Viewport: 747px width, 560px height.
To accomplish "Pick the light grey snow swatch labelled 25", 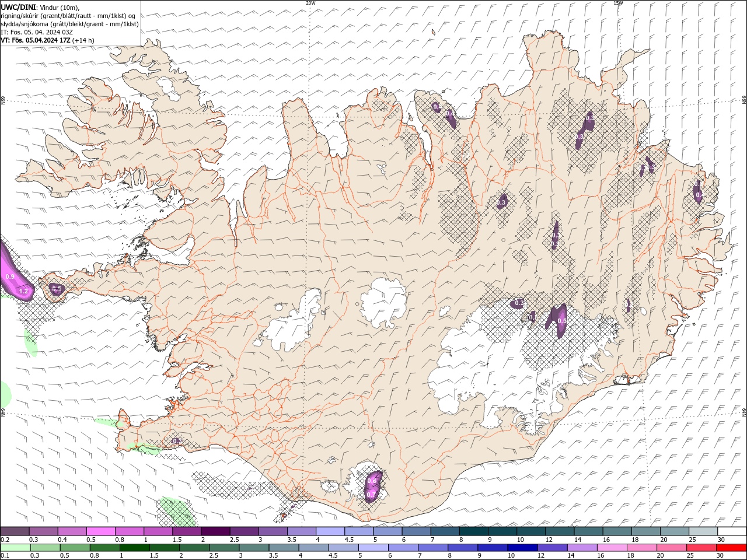I will (x=703, y=531).
